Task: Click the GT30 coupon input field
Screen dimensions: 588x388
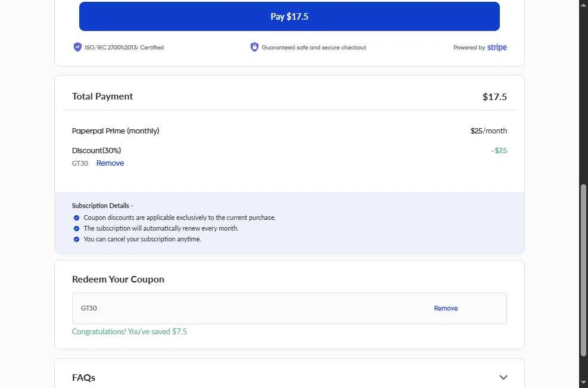Action: coord(289,308)
